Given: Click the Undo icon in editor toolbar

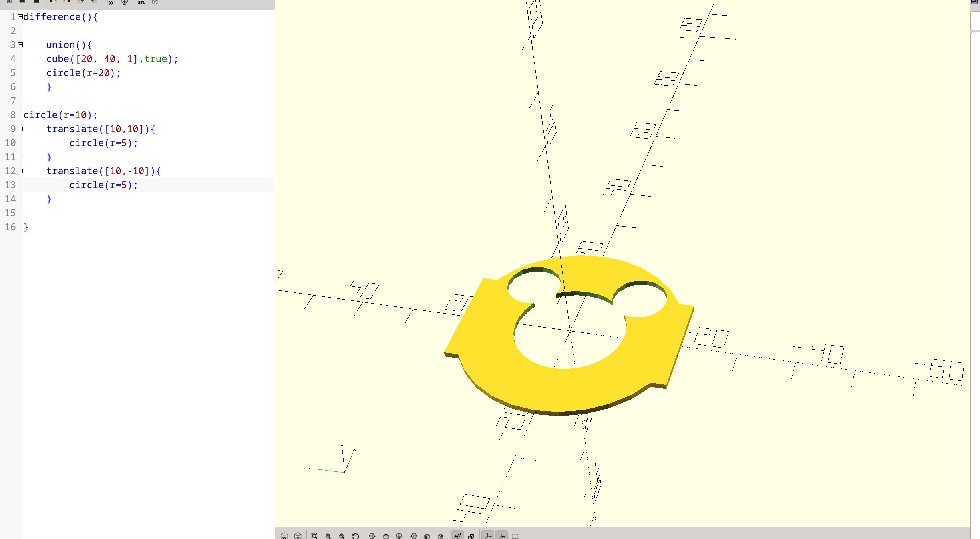Looking at the screenshot, I should click(x=53, y=2).
